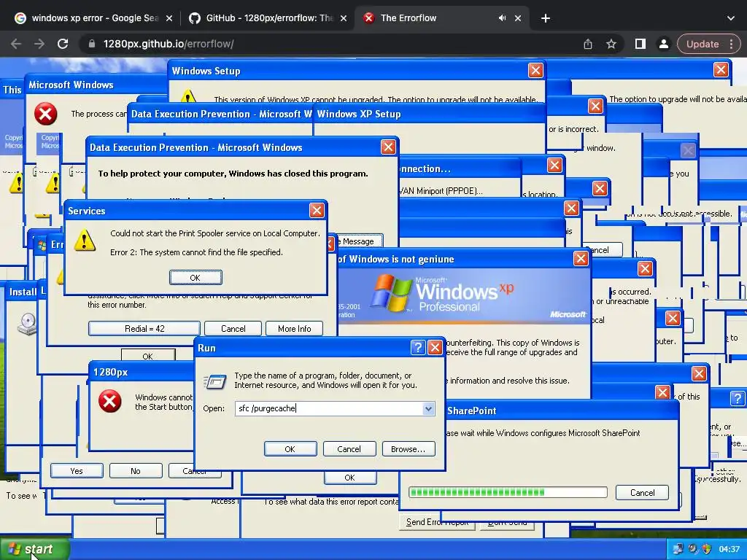Viewport: 747px width, 560px height.
Task: Click the Windows XP Professional logo banner
Action: (x=463, y=295)
